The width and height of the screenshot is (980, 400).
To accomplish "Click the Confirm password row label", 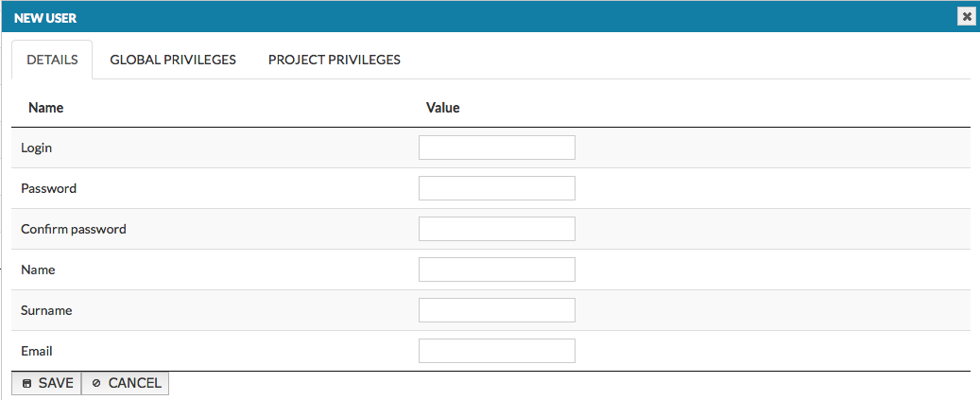I will 73,229.
